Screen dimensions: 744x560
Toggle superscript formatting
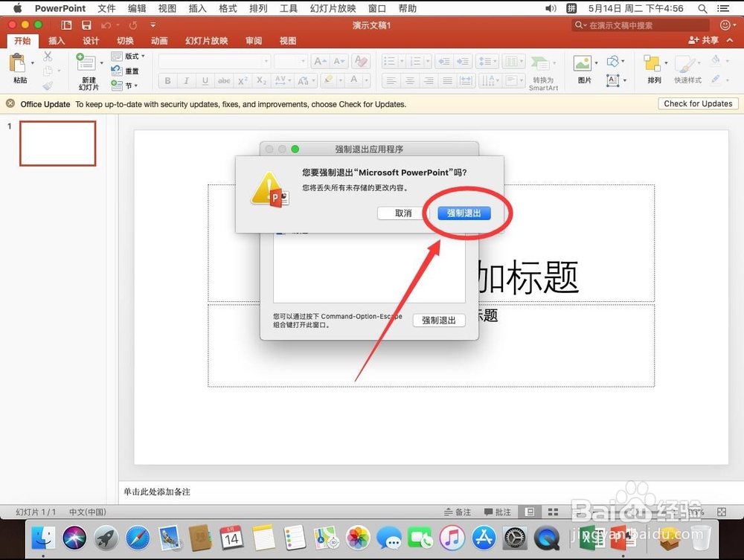(243, 81)
